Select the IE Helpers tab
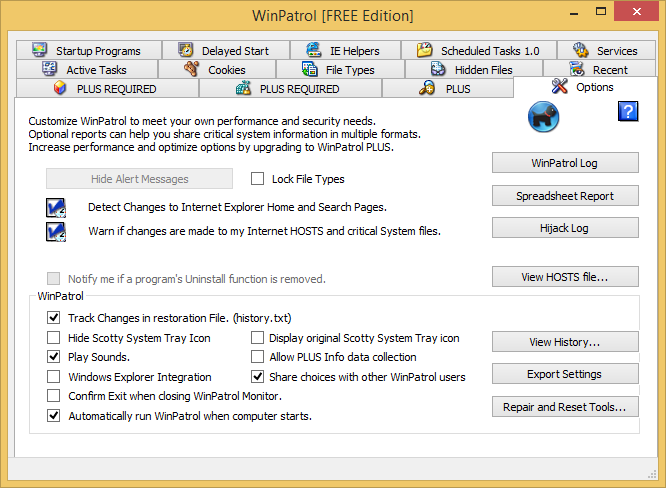Screen dimensions: 666x488 point(345,50)
